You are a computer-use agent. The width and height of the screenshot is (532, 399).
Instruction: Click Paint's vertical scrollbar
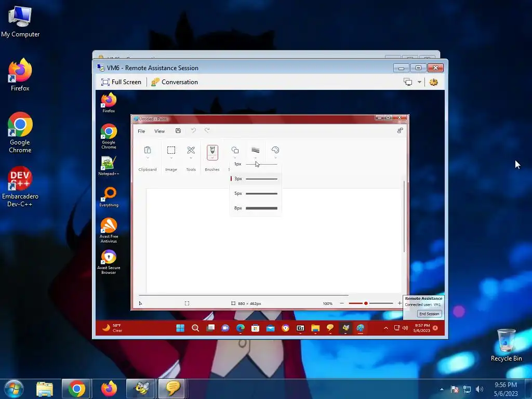point(404,217)
